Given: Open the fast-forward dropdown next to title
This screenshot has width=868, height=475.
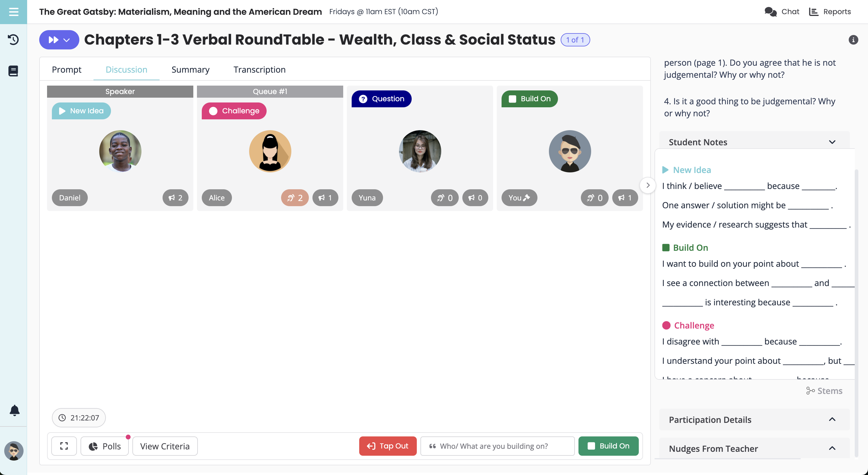Looking at the screenshot, I should (59, 40).
